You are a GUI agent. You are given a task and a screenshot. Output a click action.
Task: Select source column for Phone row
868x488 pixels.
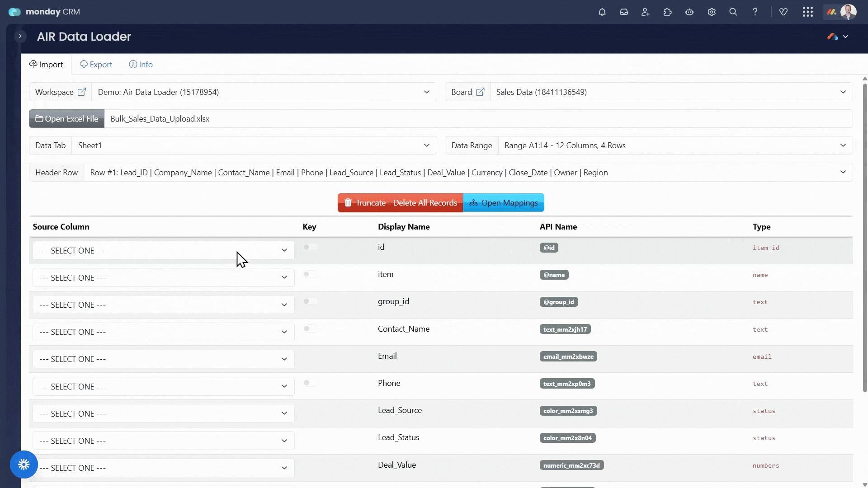164,386
